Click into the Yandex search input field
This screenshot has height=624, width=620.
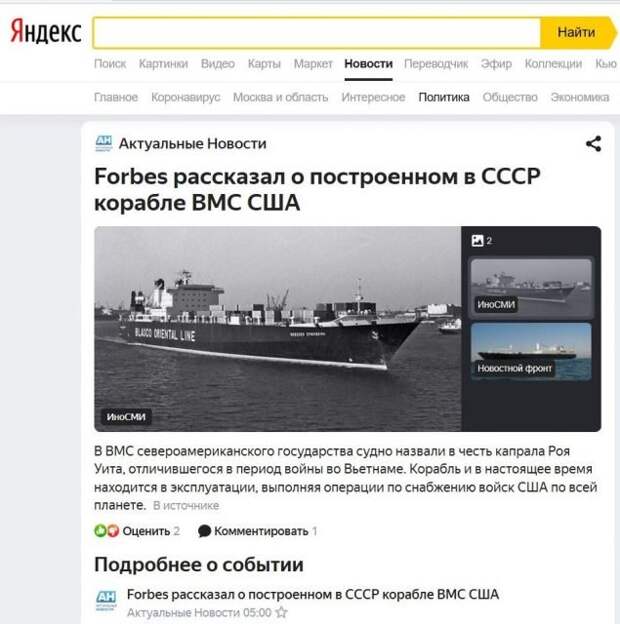point(317,33)
